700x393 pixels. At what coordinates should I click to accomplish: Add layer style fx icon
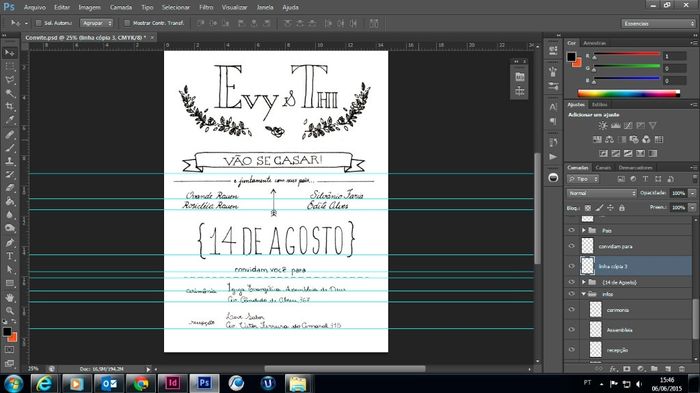coord(613,368)
